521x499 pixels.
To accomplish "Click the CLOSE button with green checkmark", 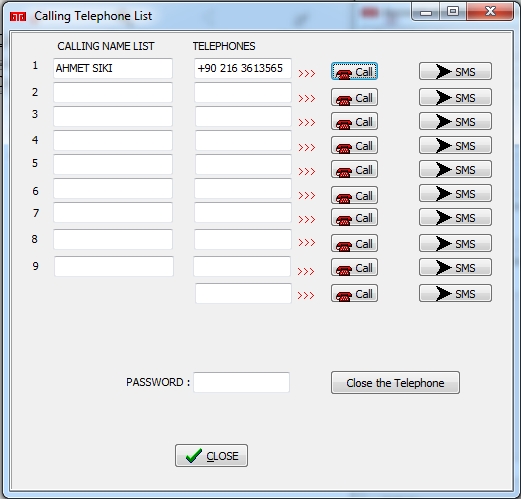I will (x=211, y=455).
